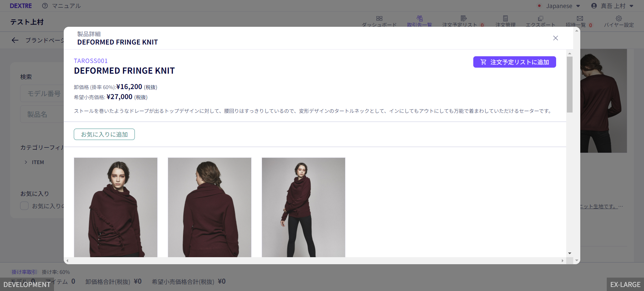644x291 pixels.
Task: Click the outer modal scroll down arrow
Action: click(577, 260)
